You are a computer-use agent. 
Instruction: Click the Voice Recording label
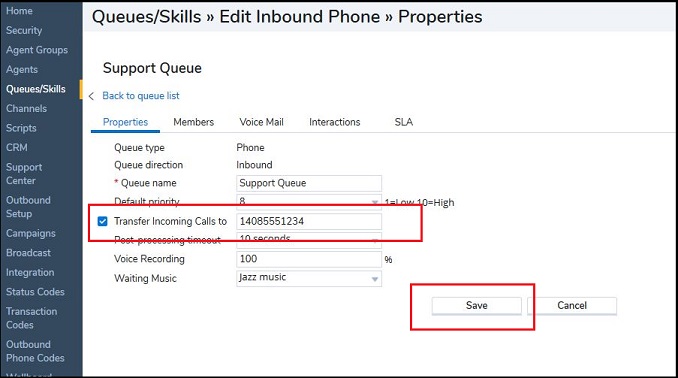click(x=149, y=259)
